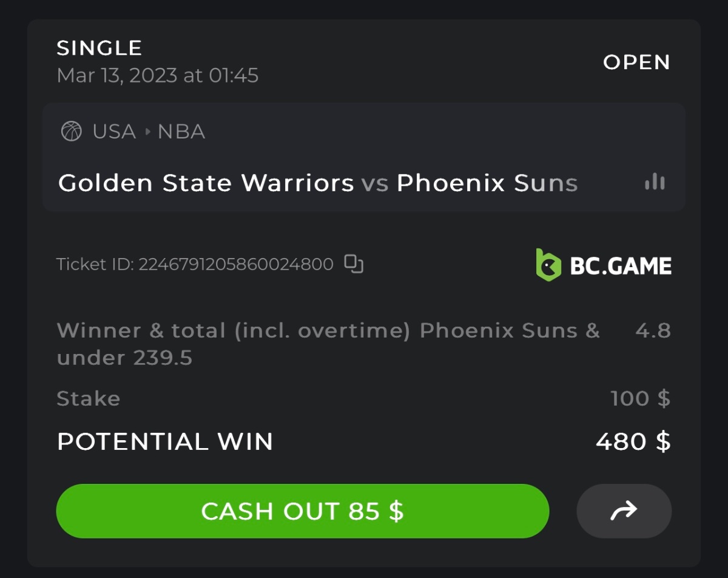Click the 4.8 odds value

tap(653, 331)
